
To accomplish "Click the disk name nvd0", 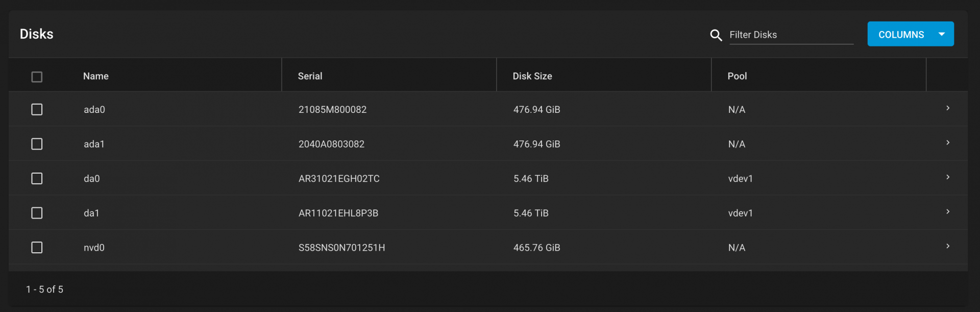I will (x=94, y=248).
